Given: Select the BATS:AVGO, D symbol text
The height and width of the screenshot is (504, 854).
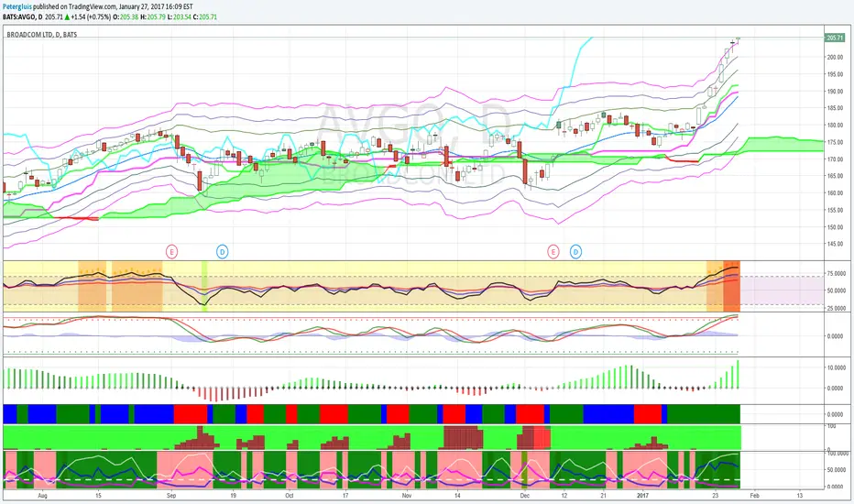Looking at the screenshot, I should [22, 16].
